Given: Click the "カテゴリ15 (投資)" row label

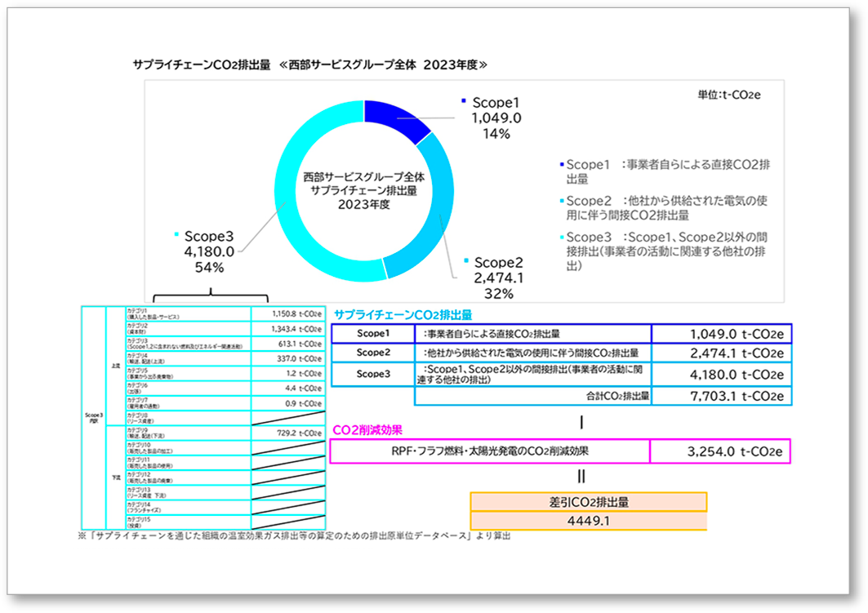Looking at the screenshot, I should tap(188, 522).
